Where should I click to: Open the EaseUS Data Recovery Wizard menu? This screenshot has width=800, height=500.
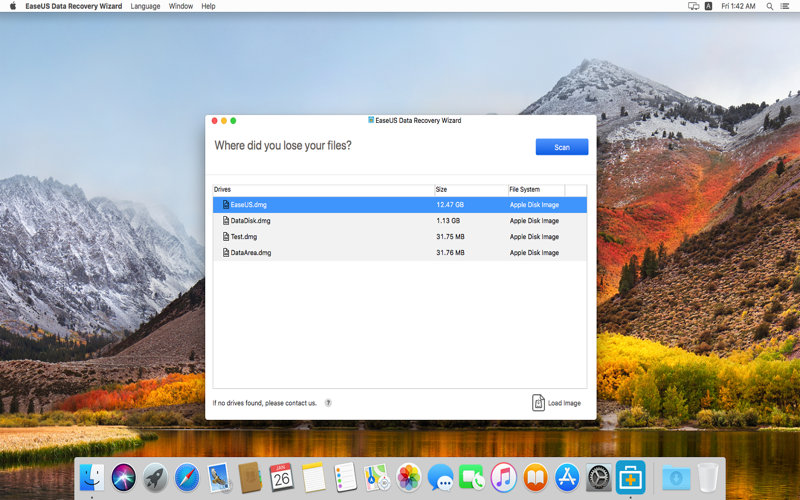pos(74,6)
